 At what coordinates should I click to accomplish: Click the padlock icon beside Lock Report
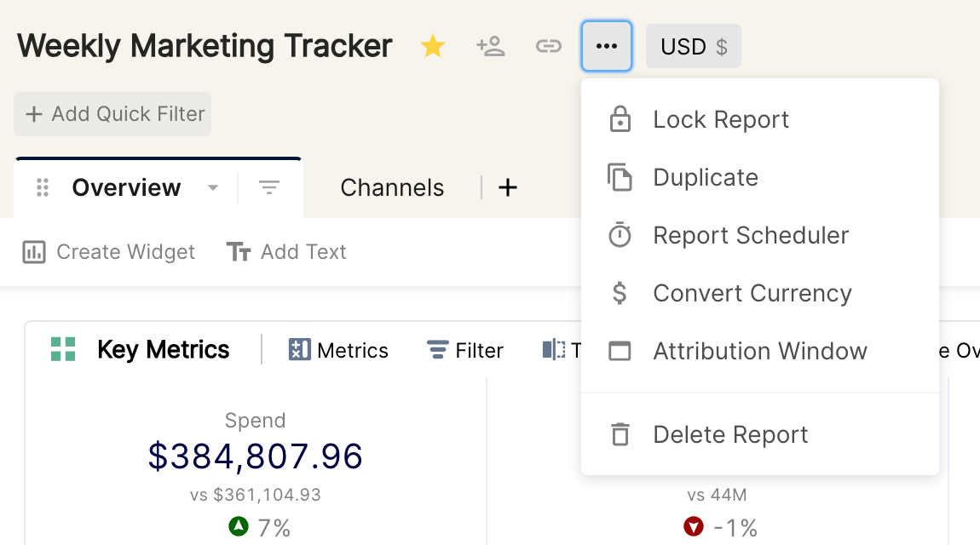[620, 119]
